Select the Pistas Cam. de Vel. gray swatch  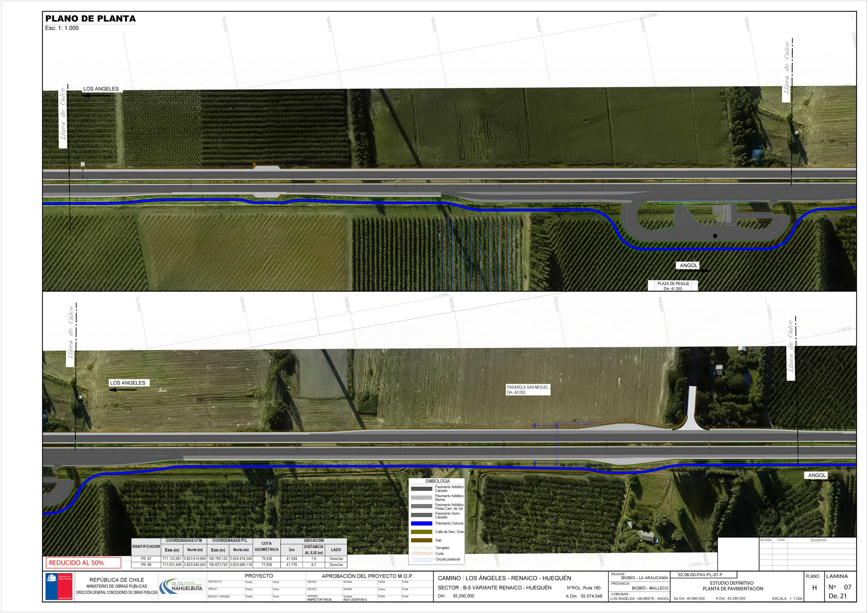pos(421,506)
